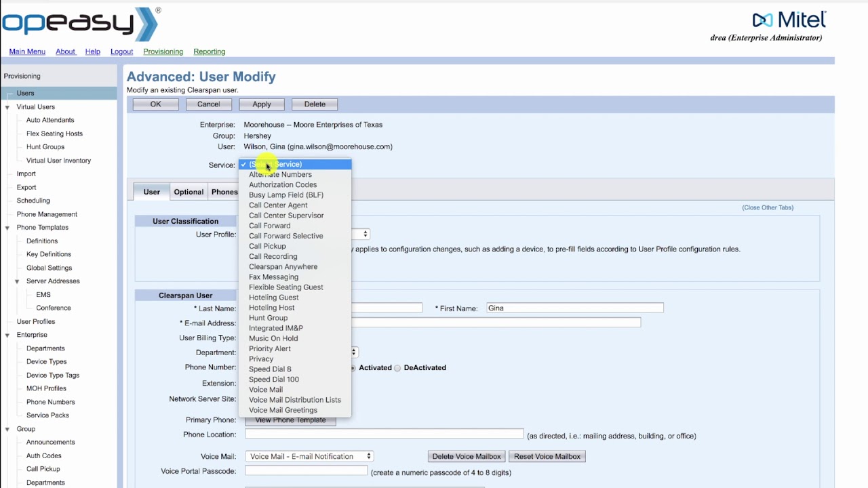Open the Voice Mail type dropdown
This screenshot has width=868, height=488.
(x=309, y=457)
